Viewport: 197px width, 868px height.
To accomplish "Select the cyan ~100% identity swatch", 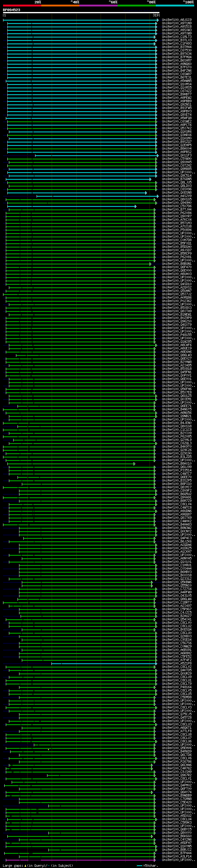I will point(175,6).
